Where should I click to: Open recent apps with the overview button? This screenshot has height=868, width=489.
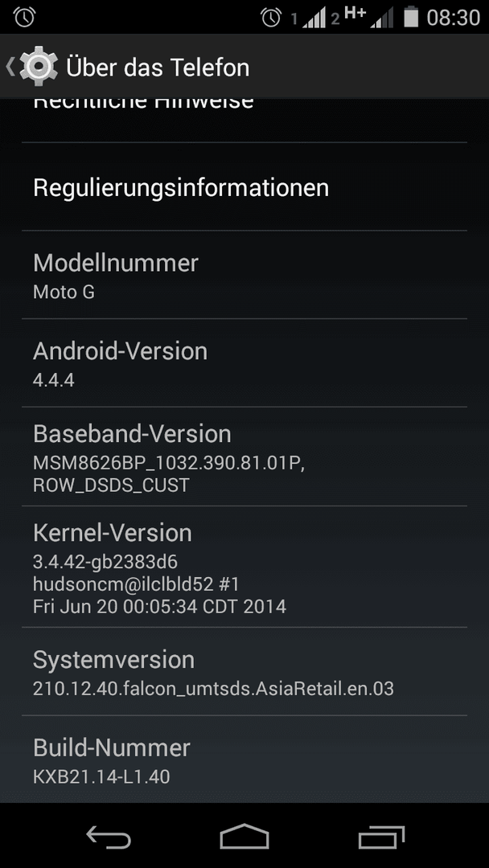coord(381,837)
